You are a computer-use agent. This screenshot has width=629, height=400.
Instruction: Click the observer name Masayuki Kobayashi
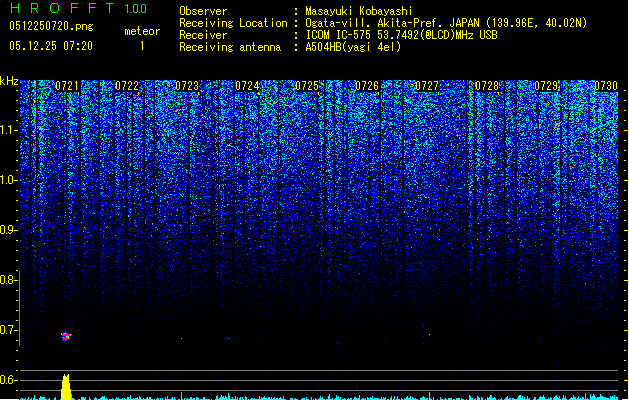pos(359,11)
